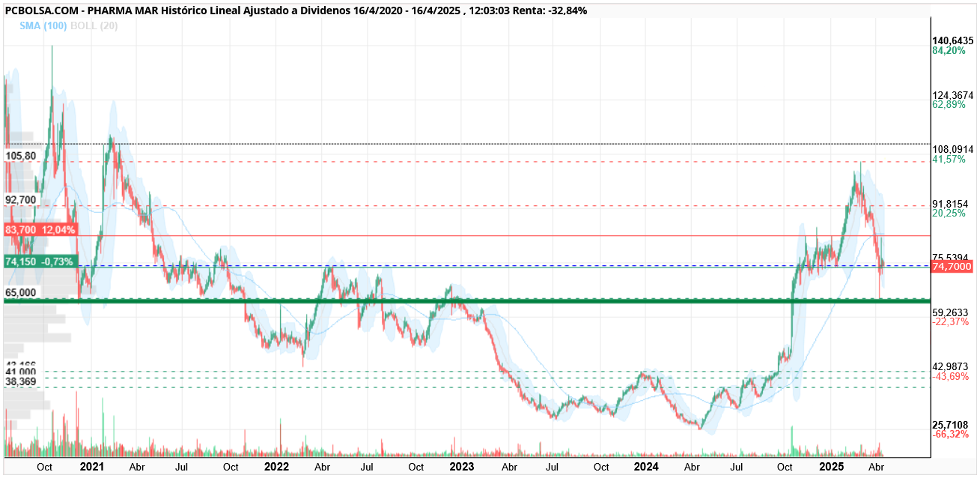Screen dimensions: 980x478
Task: Click the 105,80 resistance level label
Action: (x=20, y=156)
